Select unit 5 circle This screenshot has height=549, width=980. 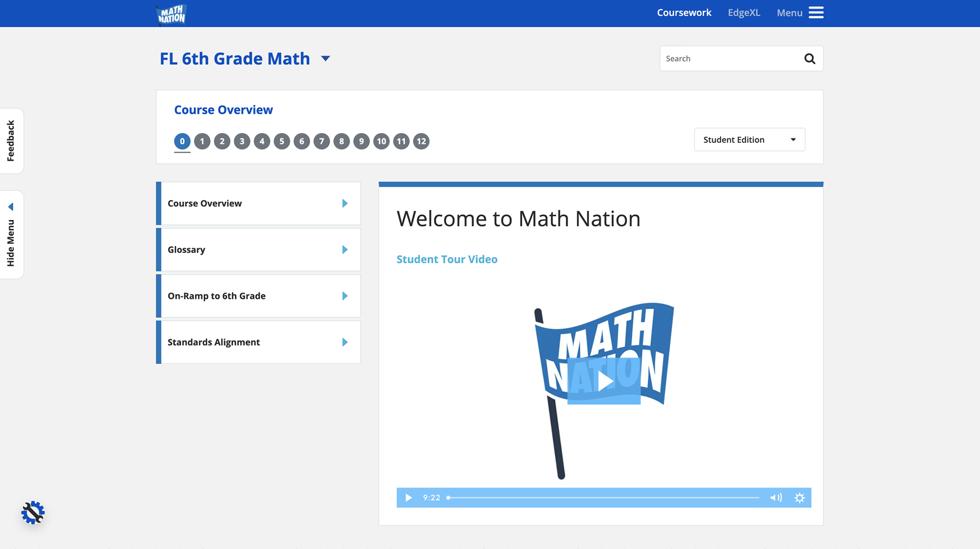282,141
